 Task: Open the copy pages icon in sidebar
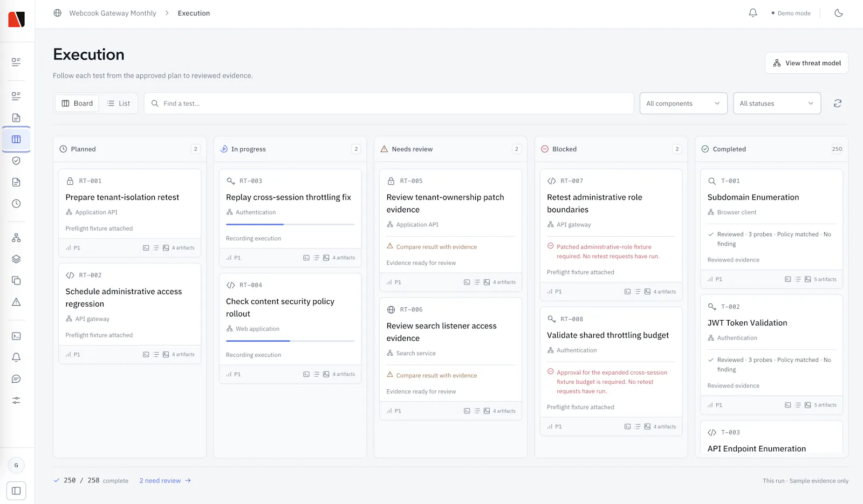[x=16, y=280]
